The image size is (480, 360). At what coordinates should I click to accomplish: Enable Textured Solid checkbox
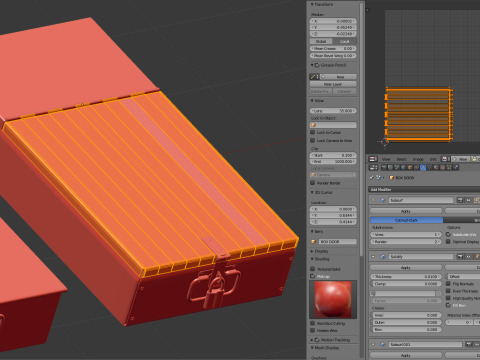click(x=313, y=269)
